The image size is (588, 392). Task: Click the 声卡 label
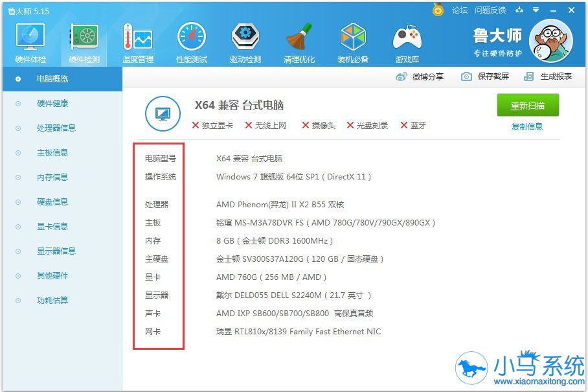pyautogui.click(x=153, y=313)
